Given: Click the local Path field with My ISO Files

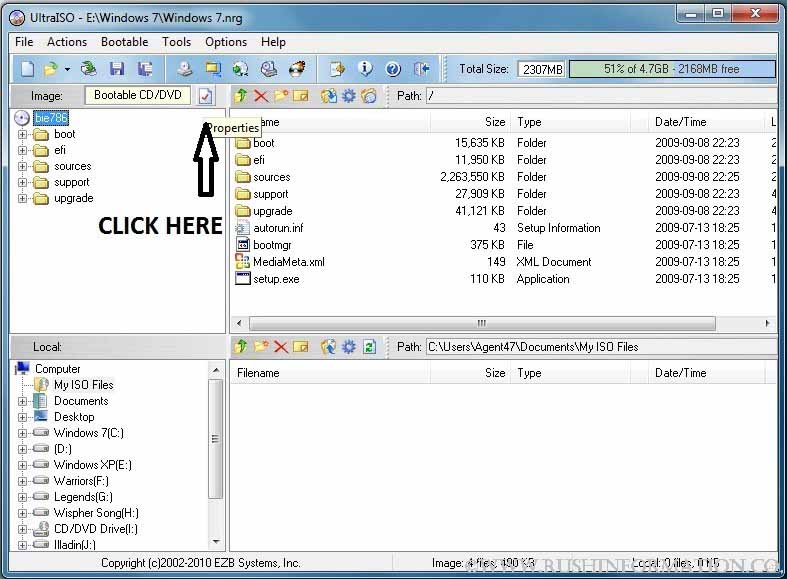Looking at the screenshot, I should tap(601, 347).
